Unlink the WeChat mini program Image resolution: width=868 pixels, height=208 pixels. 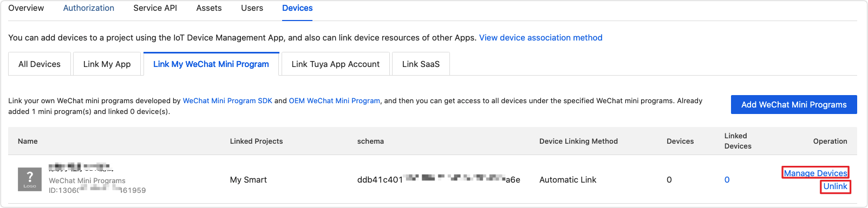click(835, 186)
